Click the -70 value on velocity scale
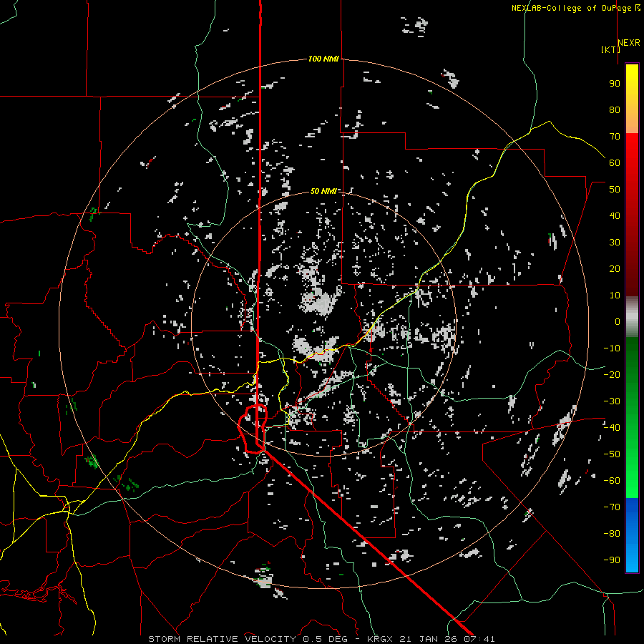644x644 pixels. coord(612,507)
